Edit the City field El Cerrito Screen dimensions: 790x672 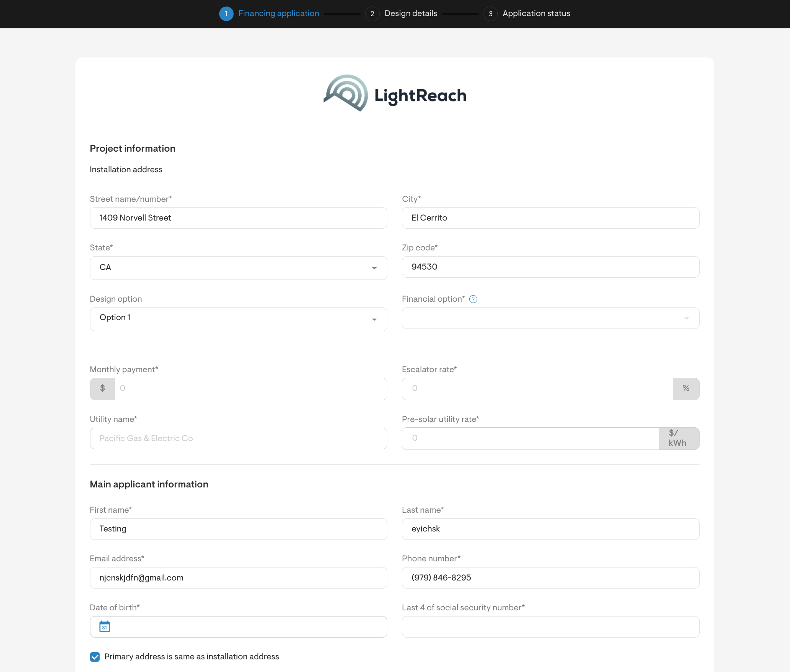551,218
